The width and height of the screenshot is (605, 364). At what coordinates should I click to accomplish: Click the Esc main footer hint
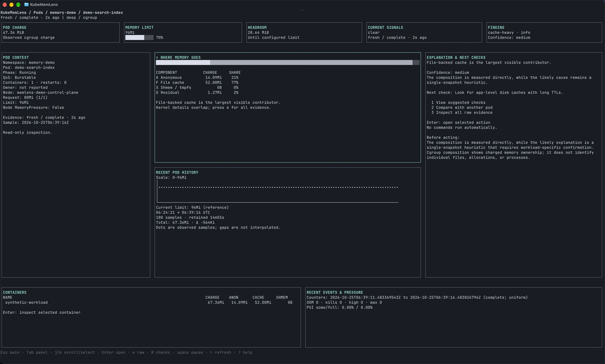click(x=10, y=353)
